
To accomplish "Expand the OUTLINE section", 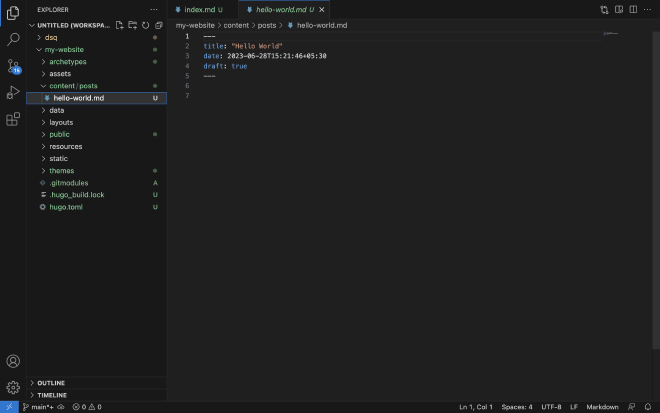I will pos(96,383).
